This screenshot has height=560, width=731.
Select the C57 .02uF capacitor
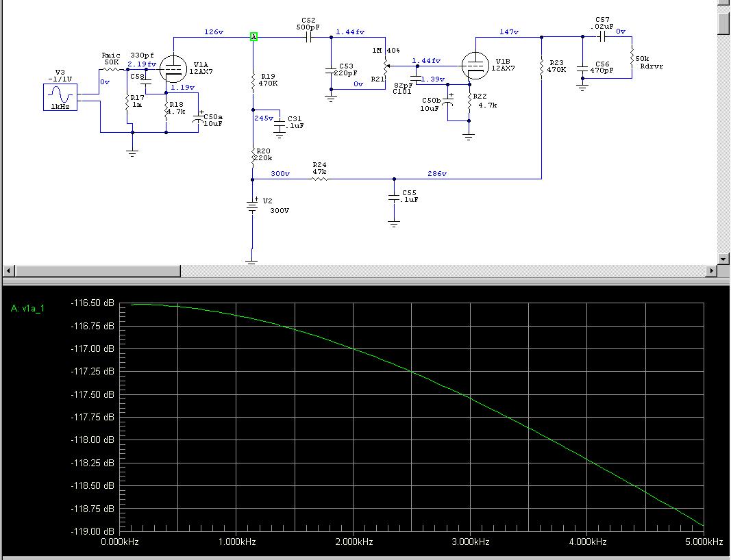pos(602,36)
